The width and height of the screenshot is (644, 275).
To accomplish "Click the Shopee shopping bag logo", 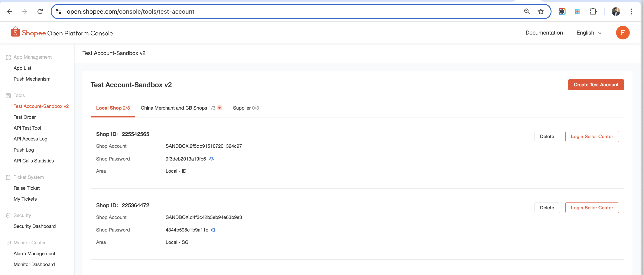I will [x=15, y=32].
